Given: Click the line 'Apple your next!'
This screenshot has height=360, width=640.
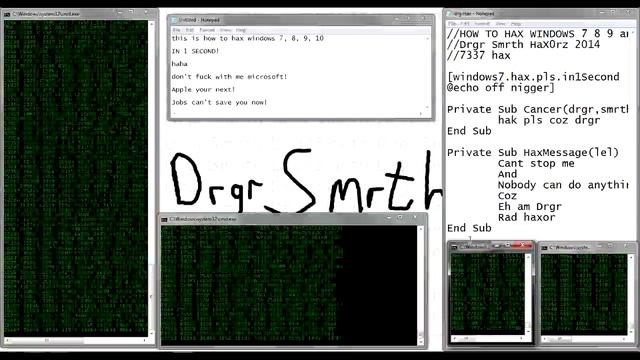Looking at the screenshot, I should click(203, 89).
